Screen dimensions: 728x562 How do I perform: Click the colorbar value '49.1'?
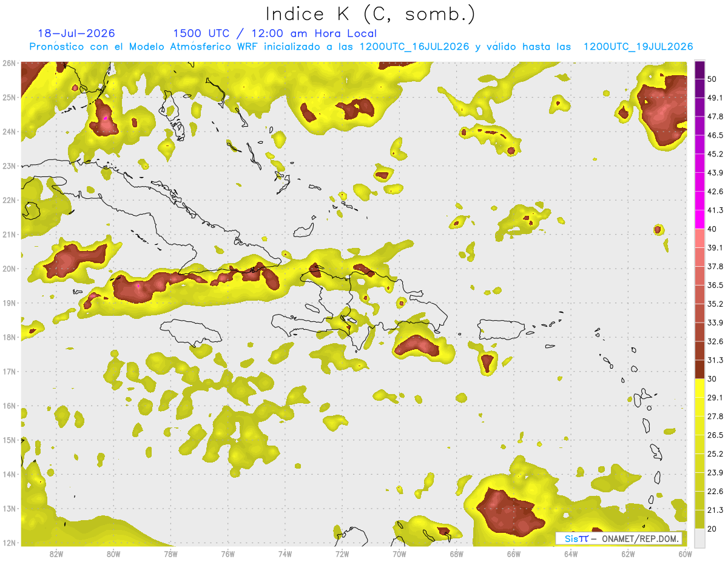(x=715, y=98)
